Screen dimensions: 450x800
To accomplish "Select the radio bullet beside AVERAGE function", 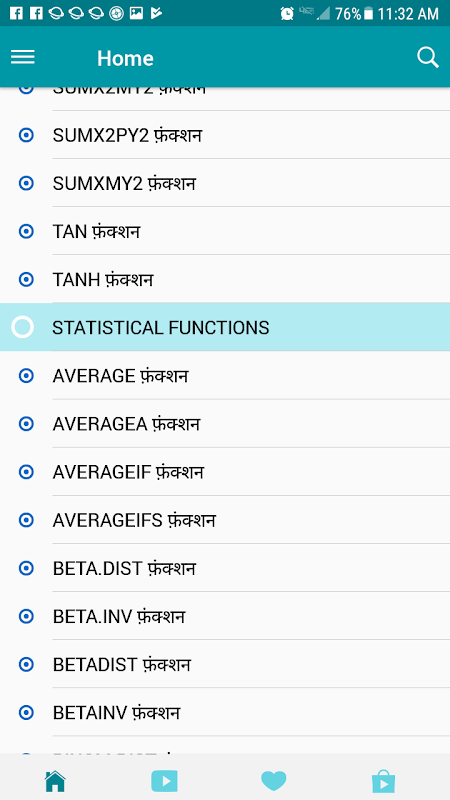I will point(26,376).
